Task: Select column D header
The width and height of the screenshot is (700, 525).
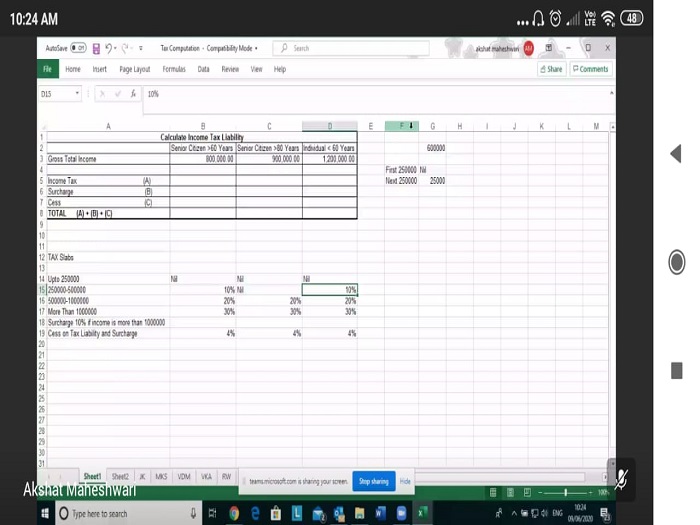Action: coord(329,126)
